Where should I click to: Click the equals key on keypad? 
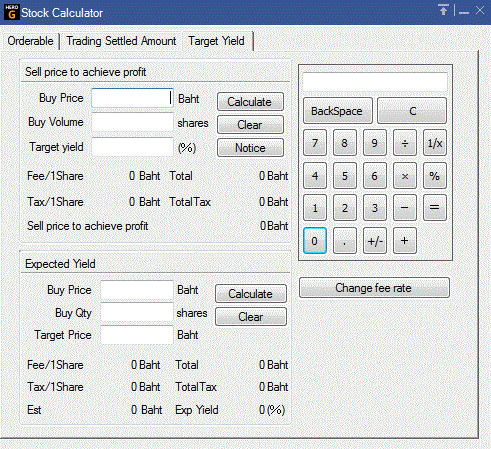[435, 208]
